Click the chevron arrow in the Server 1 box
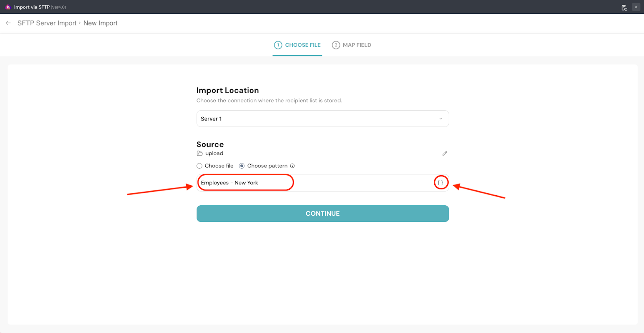 point(441,119)
